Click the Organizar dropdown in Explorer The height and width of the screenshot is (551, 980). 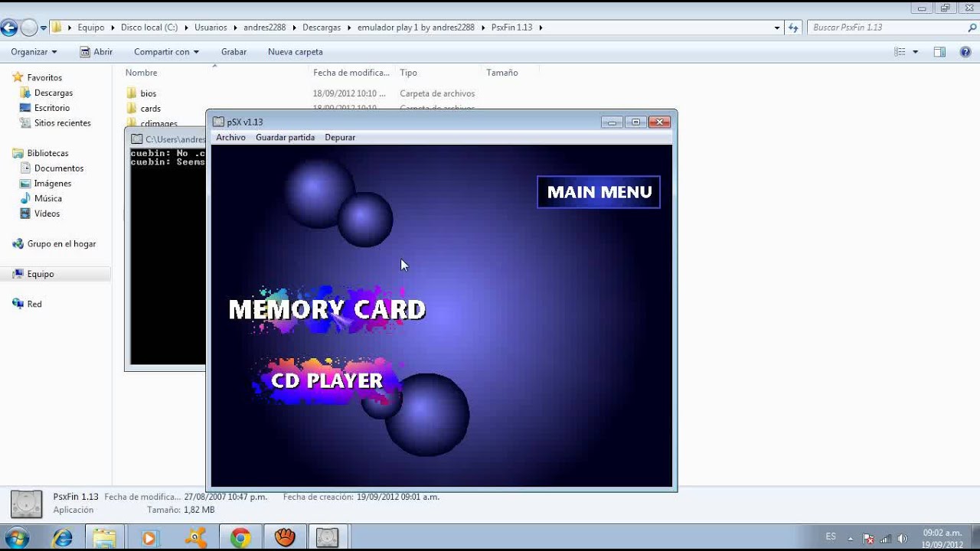(x=34, y=52)
